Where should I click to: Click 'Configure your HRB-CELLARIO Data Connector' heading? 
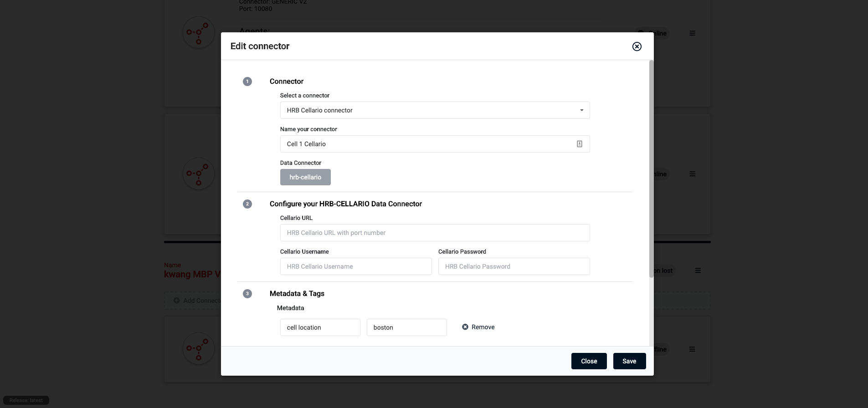click(x=346, y=204)
